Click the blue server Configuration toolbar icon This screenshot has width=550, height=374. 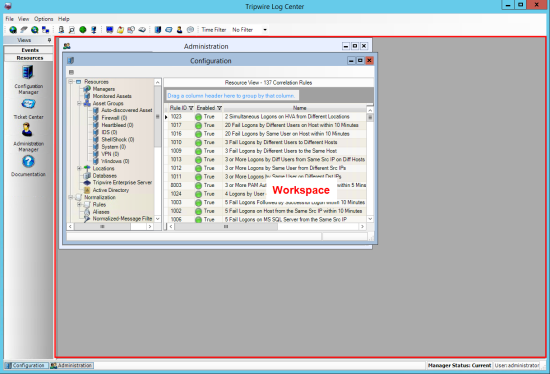click(158, 30)
